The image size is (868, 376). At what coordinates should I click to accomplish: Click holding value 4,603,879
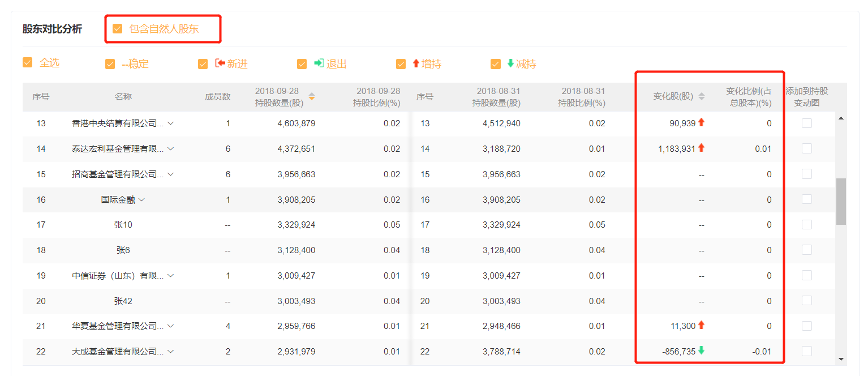(x=297, y=123)
